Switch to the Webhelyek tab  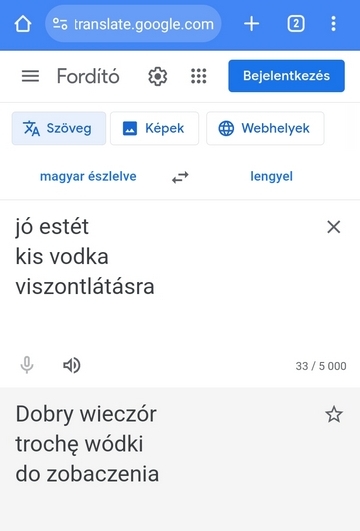point(265,128)
